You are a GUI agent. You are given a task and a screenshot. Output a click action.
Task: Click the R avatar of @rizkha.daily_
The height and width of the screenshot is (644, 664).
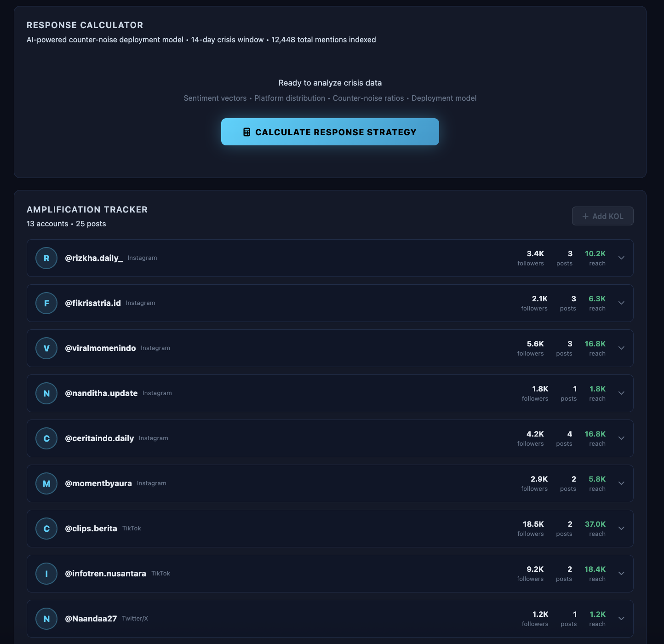pyautogui.click(x=46, y=258)
